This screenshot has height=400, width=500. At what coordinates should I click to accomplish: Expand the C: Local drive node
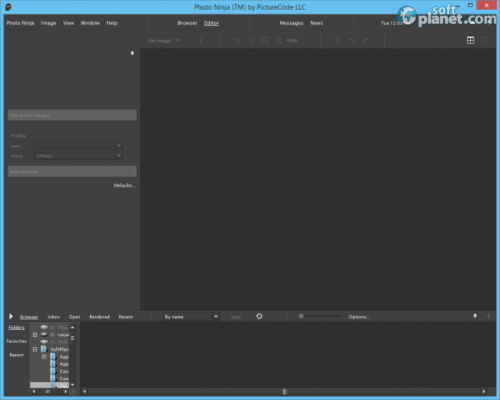point(35,335)
